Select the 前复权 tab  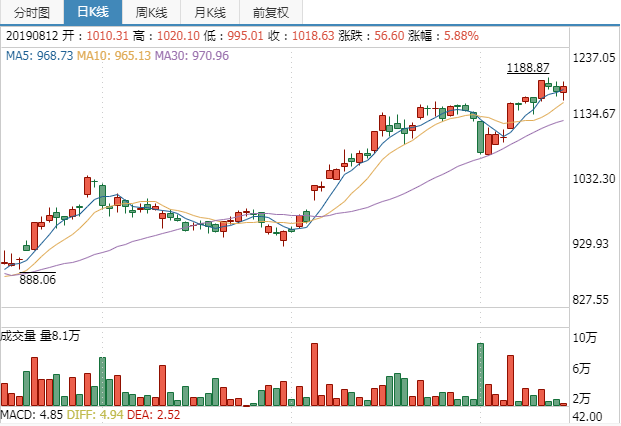point(271,12)
